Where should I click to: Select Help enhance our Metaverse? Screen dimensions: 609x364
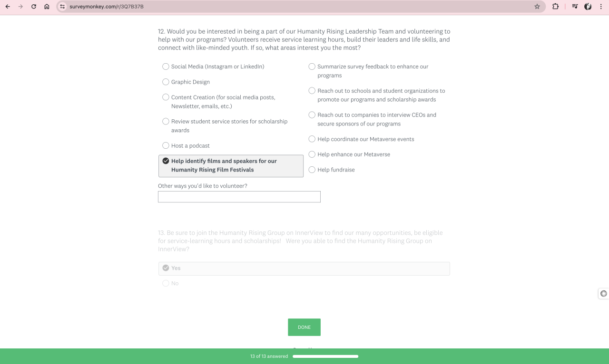click(x=312, y=154)
